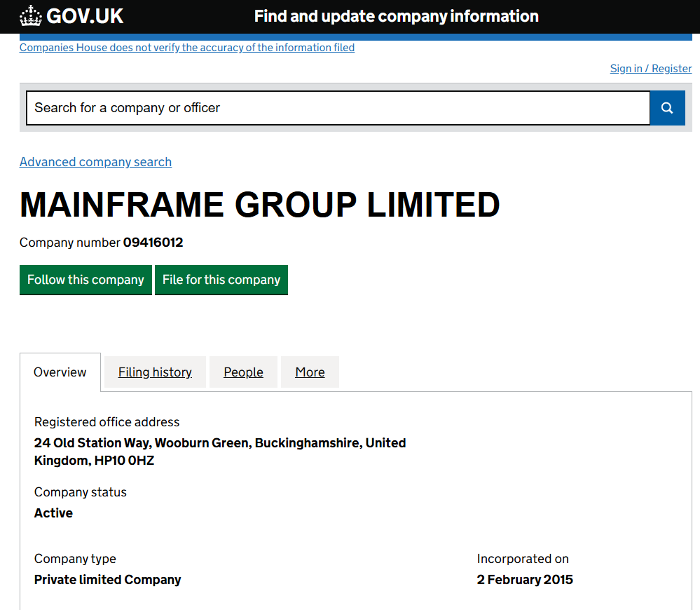Viewport: 700px width, 610px height.
Task: Open the Sign in / Register link
Action: (651, 69)
